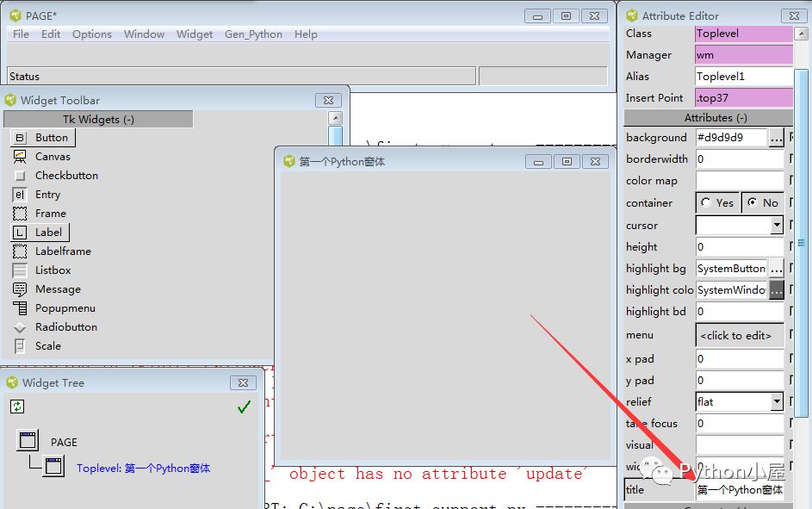Open the Gen_Python menu

(x=253, y=34)
